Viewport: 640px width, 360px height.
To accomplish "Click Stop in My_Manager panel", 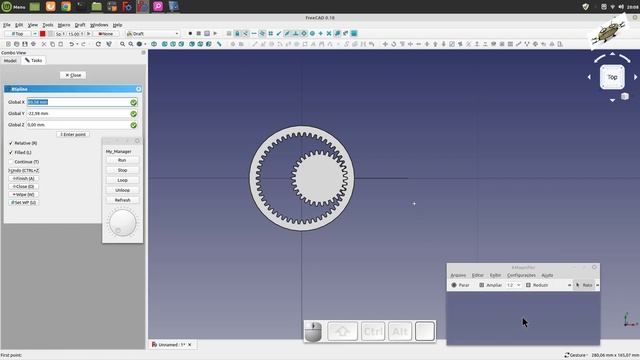I will (122, 170).
